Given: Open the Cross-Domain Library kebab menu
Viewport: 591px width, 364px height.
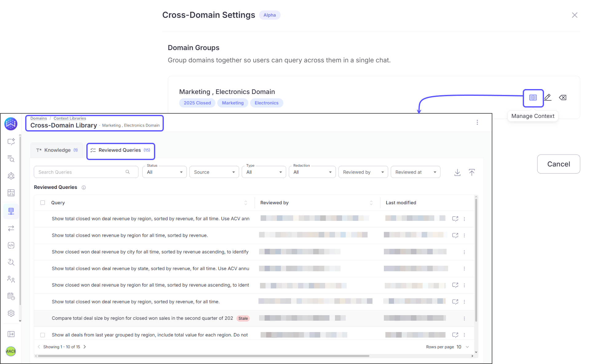Looking at the screenshot, I should point(477,122).
